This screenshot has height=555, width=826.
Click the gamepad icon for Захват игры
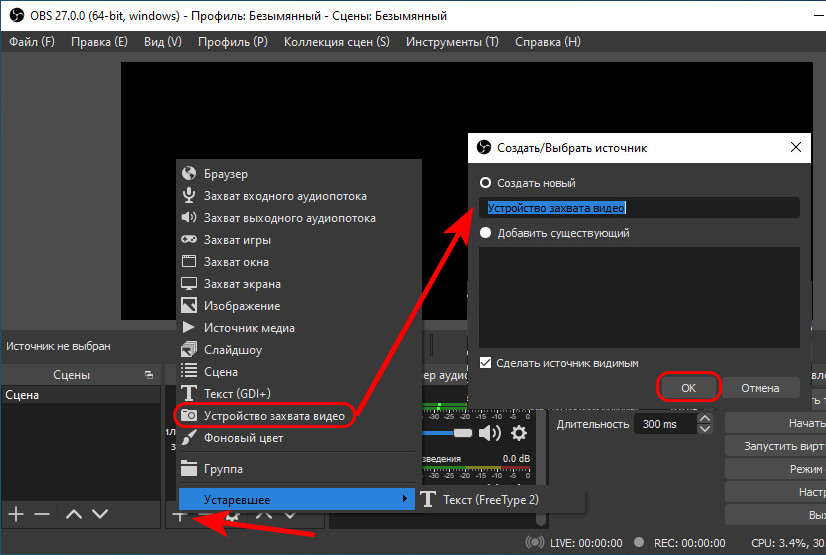[189, 240]
